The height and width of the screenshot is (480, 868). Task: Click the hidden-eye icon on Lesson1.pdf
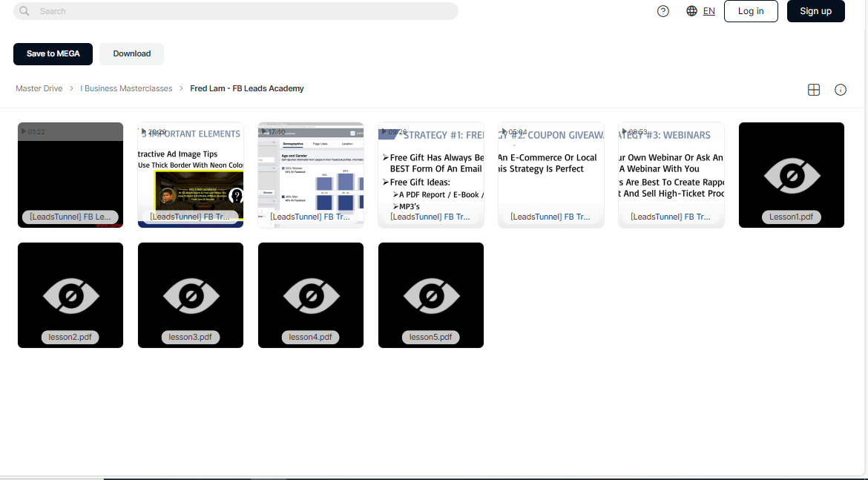coord(792,176)
